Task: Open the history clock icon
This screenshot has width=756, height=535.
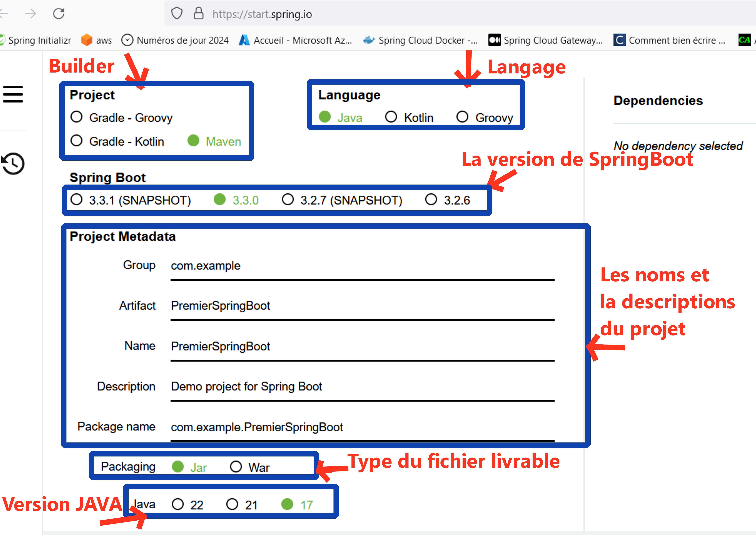Action: coord(13,163)
